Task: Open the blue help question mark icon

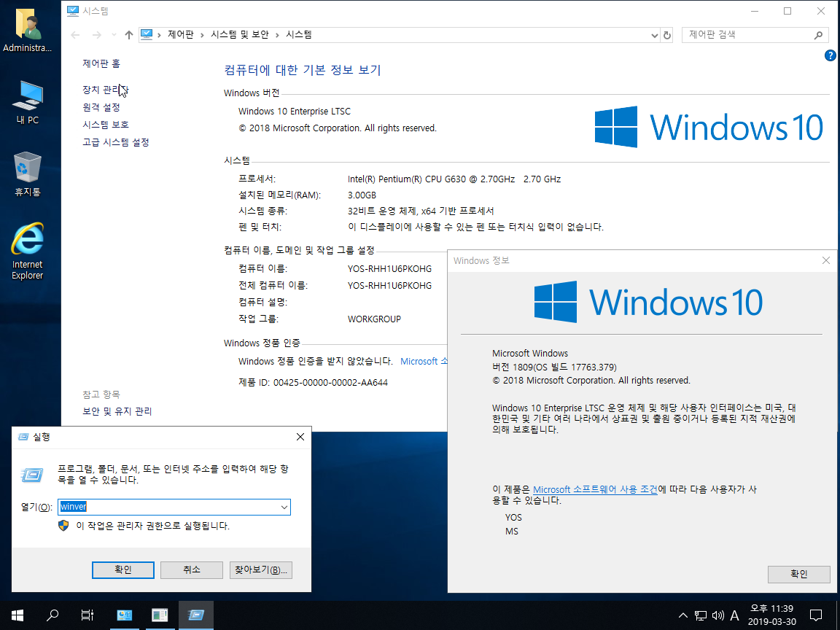Action: 830,55
